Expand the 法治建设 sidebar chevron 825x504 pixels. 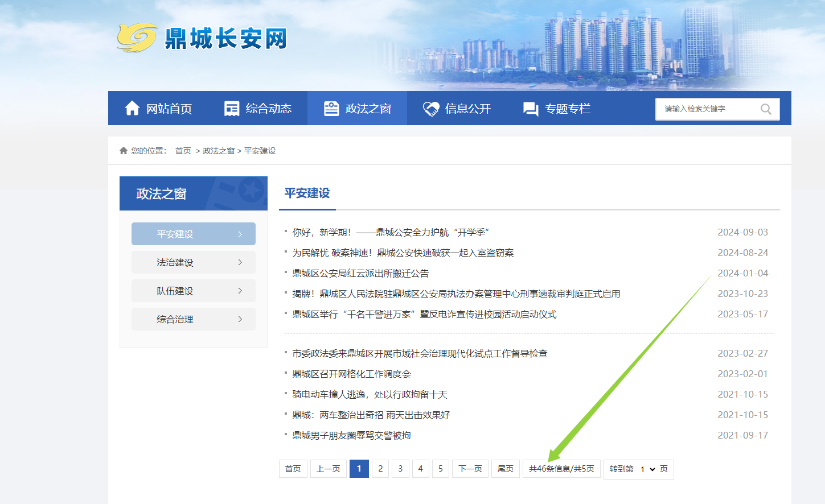[x=240, y=262]
